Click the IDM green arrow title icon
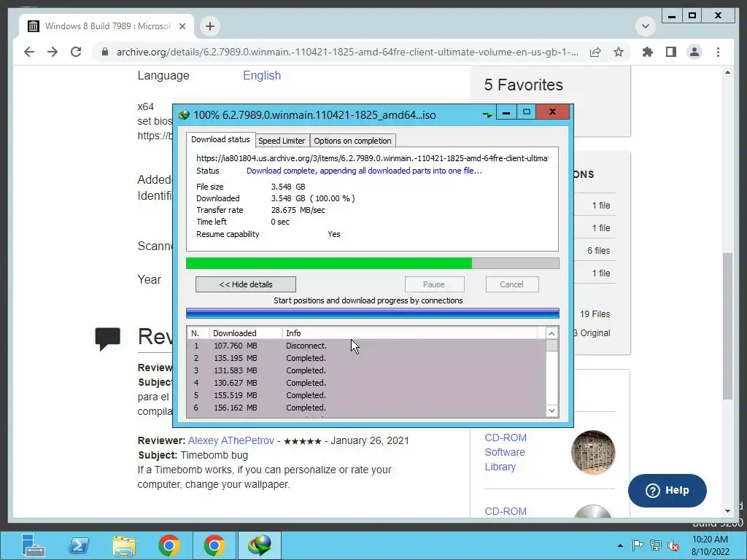 coord(487,114)
